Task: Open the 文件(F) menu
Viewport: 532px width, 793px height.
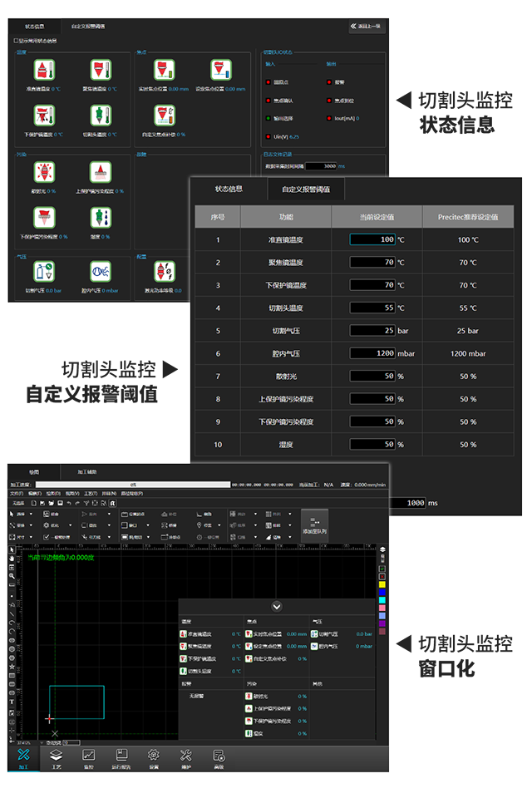Action: [x=17, y=493]
